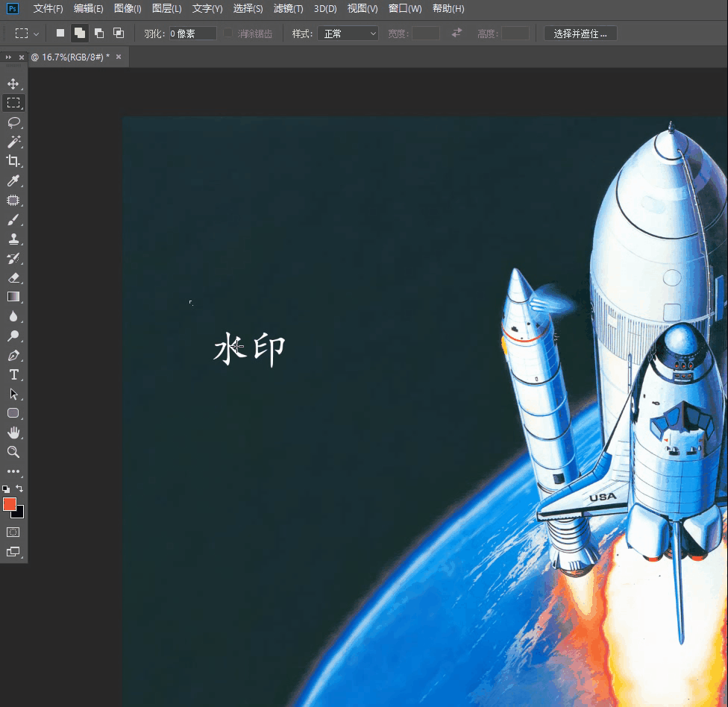Select the Horizontal Type tool

(13, 374)
